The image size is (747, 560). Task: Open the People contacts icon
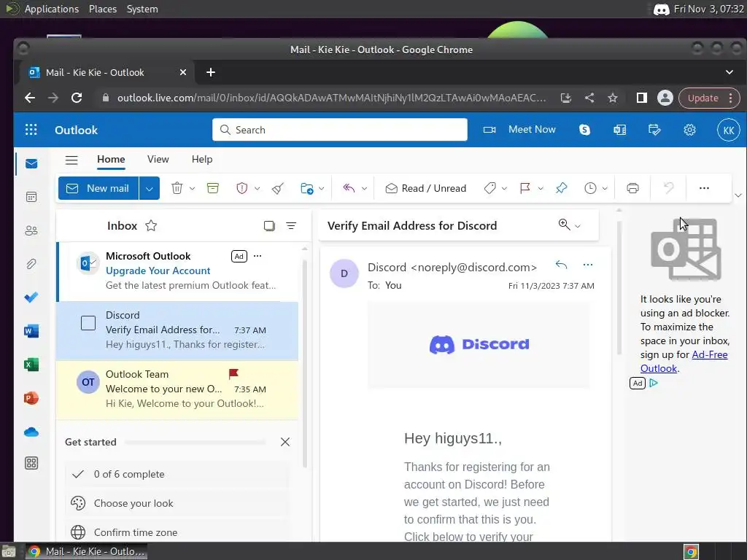click(31, 230)
